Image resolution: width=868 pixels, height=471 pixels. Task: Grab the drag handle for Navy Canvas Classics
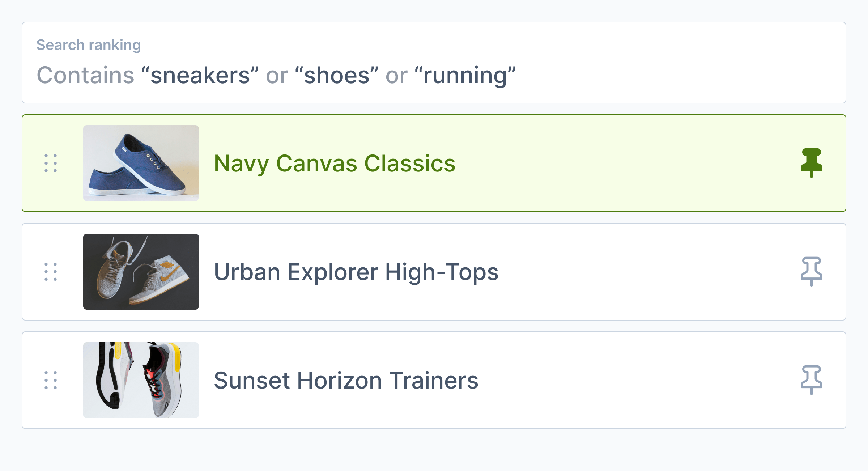point(51,163)
